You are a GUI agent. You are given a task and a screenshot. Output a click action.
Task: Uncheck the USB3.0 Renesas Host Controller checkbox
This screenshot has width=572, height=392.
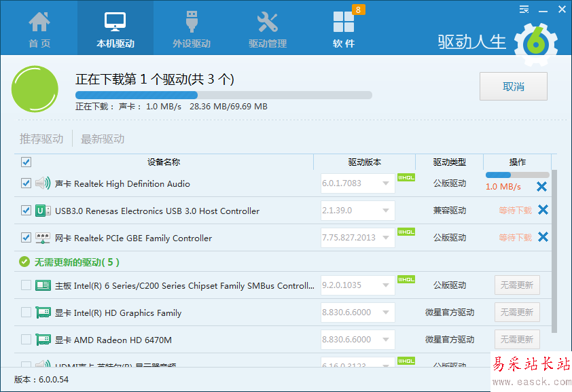26,211
